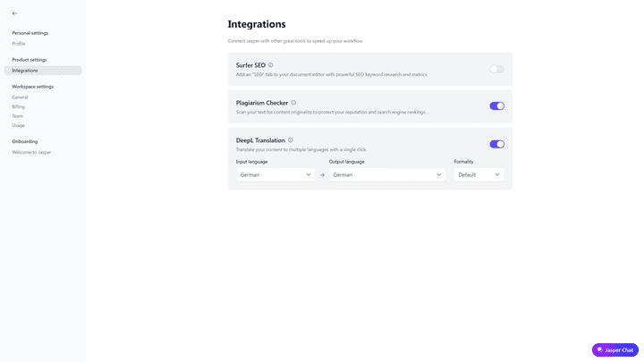Image resolution: width=644 pixels, height=362 pixels.
Task: Turn off the DeepL Translation toggle
Action: tap(496, 144)
